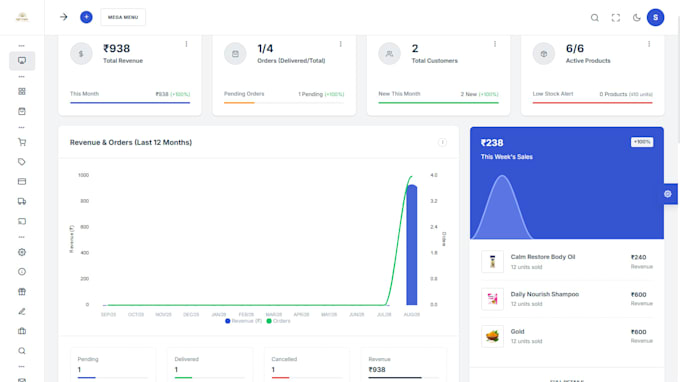Image resolution: width=680 pixels, height=382 pixels.
Task: Click the August revenue bar in chart
Action: (412, 245)
